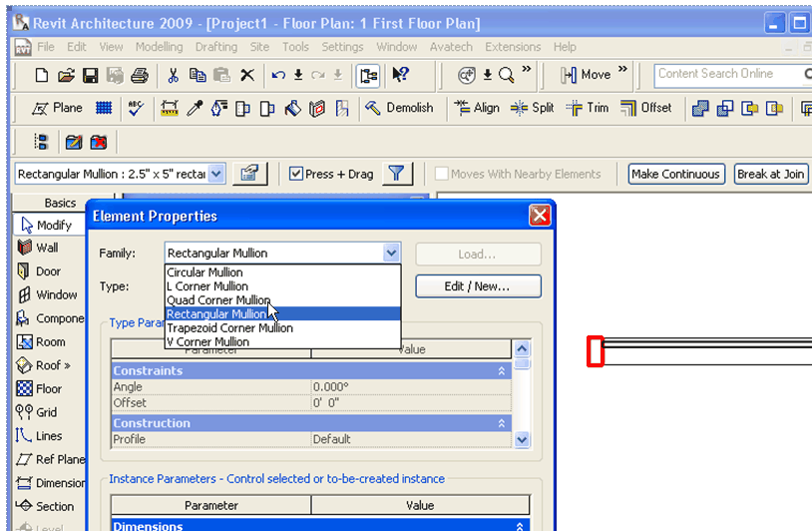Select the Trim tool
The width and height of the screenshot is (812, 531).
588,108
